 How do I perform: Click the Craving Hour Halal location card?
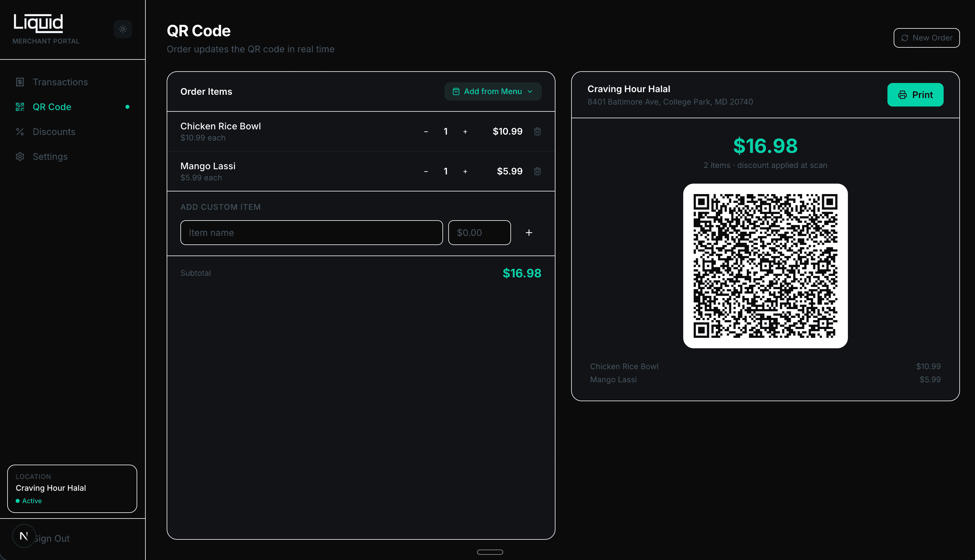(x=72, y=488)
